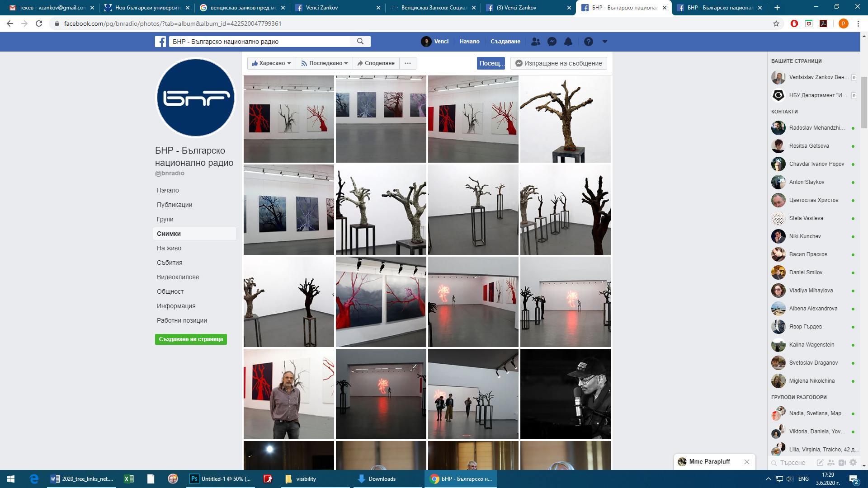Select Снимки in page sidebar
This screenshot has height=488, width=868.
click(195, 234)
